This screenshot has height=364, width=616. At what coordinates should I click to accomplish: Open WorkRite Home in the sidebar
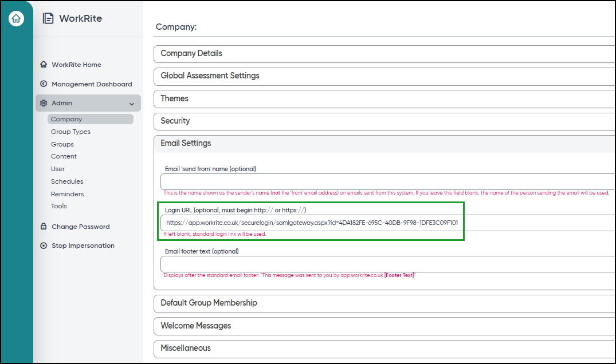[76, 65]
